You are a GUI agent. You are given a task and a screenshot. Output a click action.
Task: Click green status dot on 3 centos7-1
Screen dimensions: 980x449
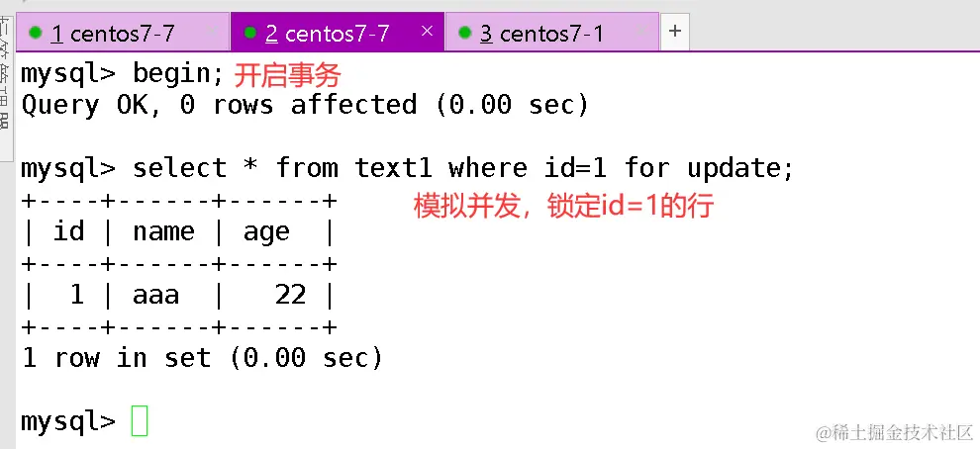[x=464, y=33]
